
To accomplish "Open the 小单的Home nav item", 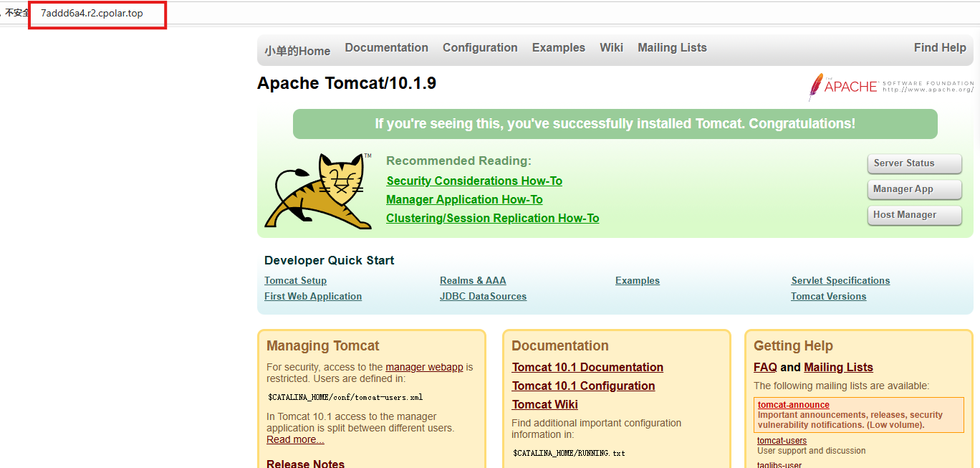I will click(x=297, y=51).
